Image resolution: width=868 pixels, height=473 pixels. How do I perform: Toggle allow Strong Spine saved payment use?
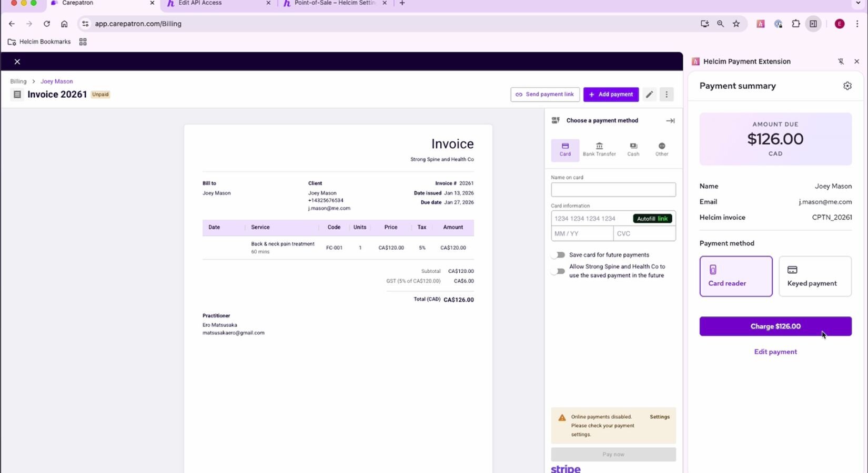(558, 271)
